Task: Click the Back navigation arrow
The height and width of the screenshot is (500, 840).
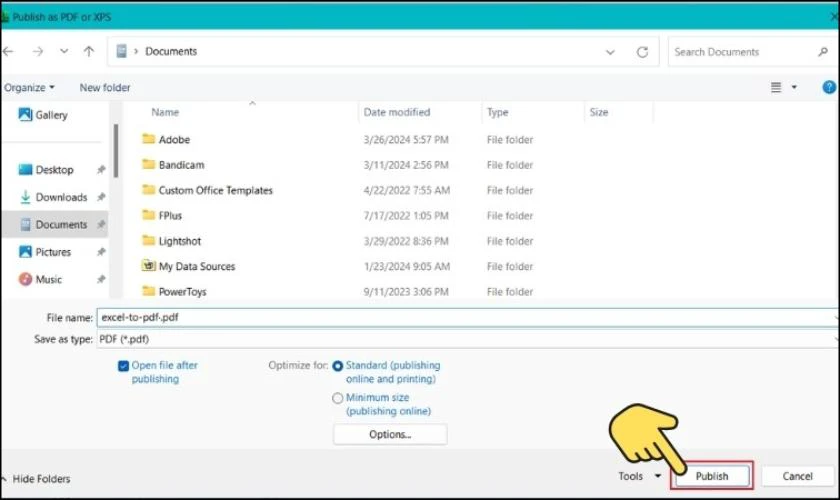Action: coord(8,51)
